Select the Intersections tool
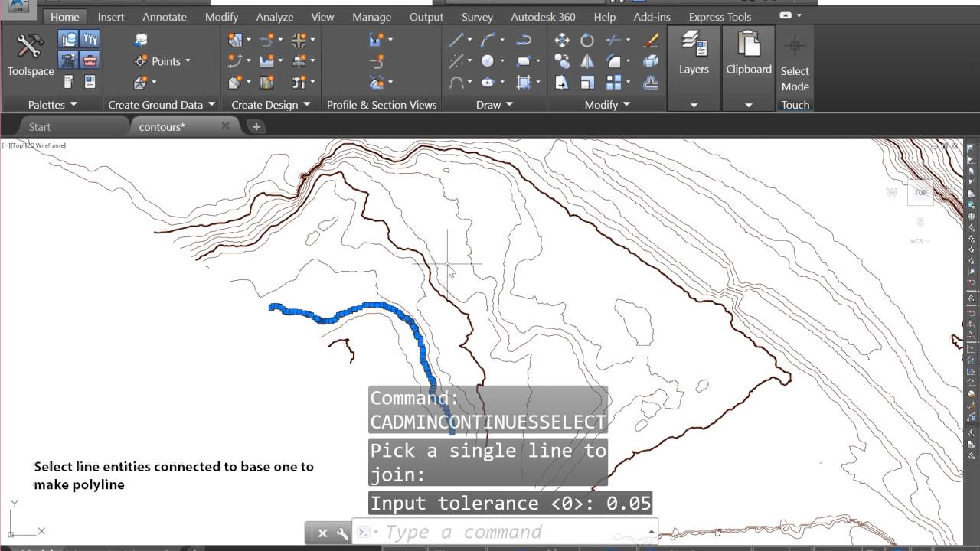The height and width of the screenshot is (551, 980). [x=299, y=40]
